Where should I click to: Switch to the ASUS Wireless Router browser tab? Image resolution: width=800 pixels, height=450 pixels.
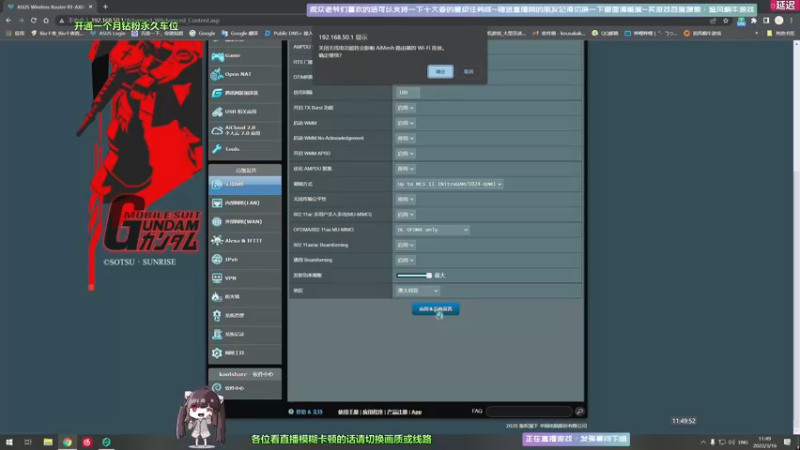tap(49, 7)
